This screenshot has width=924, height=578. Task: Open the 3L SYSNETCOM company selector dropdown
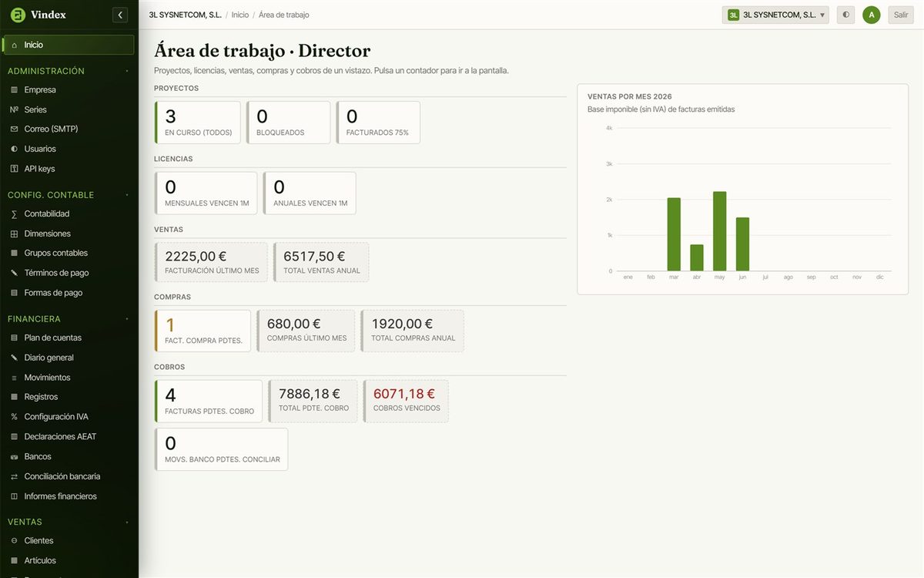(775, 15)
